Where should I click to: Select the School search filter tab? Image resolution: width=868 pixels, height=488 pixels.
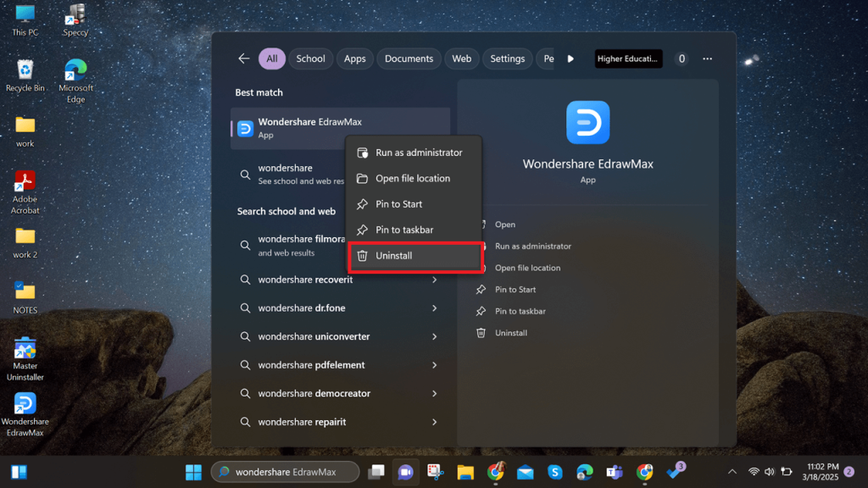pyautogui.click(x=310, y=58)
